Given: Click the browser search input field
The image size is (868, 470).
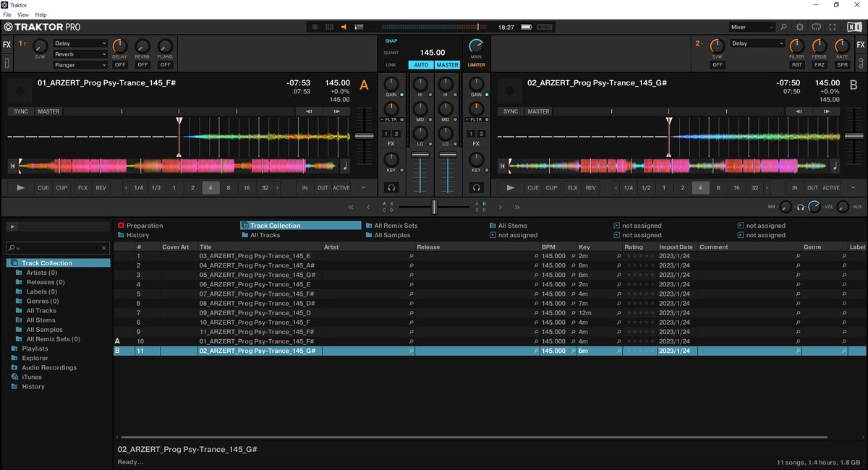Looking at the screenshot, I should coord(59,248).
